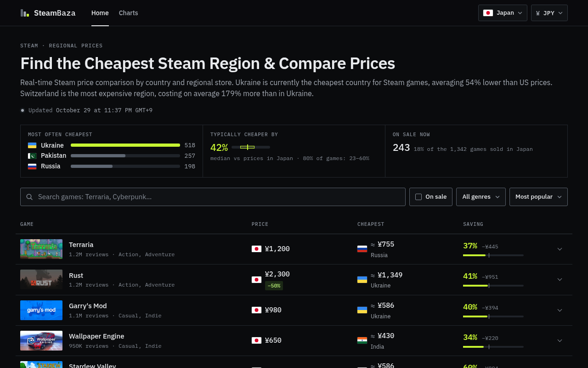Expand the Garry's Mod row details
The height and width of the screenshot is (368, 588).
point(560,310)
